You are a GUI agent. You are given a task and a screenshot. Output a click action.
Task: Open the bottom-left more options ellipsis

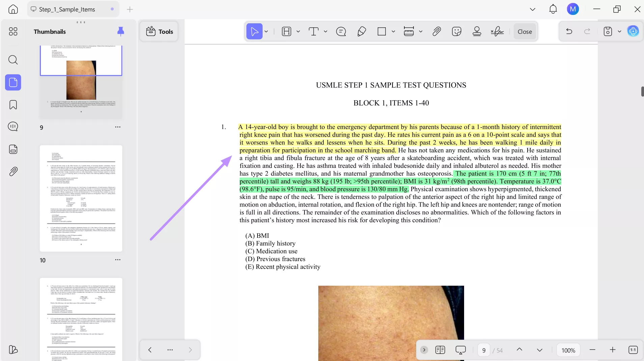pyautogui.click(x=170, y=350)
